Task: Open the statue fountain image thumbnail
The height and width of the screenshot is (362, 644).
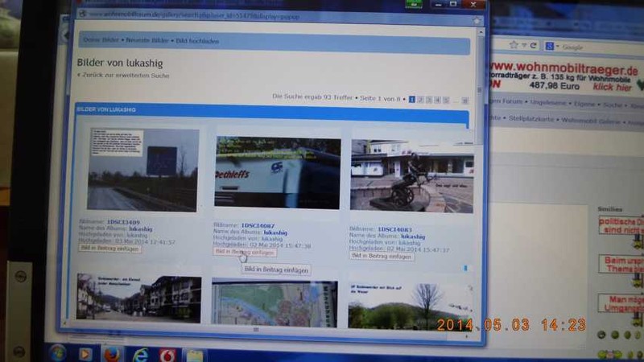Action: [x=412, y=176]
